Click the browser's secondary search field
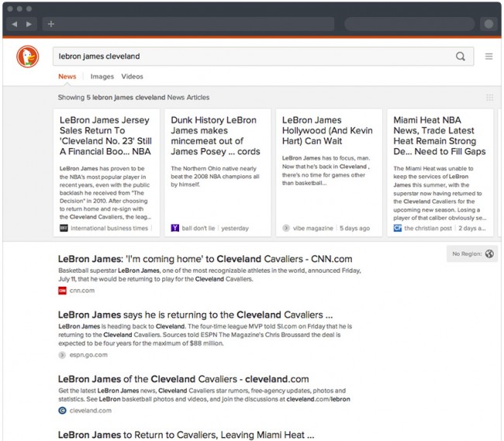 coord(409,24)
